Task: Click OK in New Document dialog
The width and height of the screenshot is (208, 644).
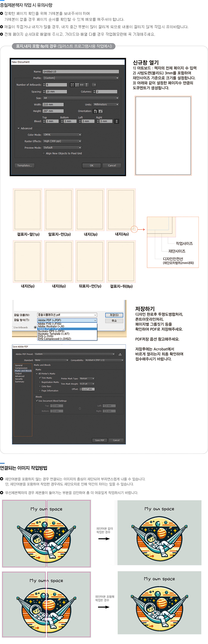Action: 92,166
